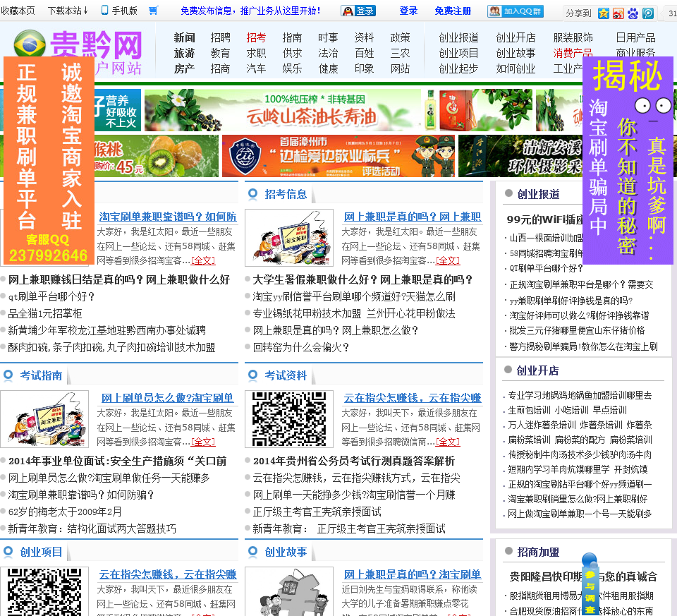Click the magnifier icon beside 考试指南
Image resolution: width=677 pixels, height=616 pixels.
(x=8, y=375)
